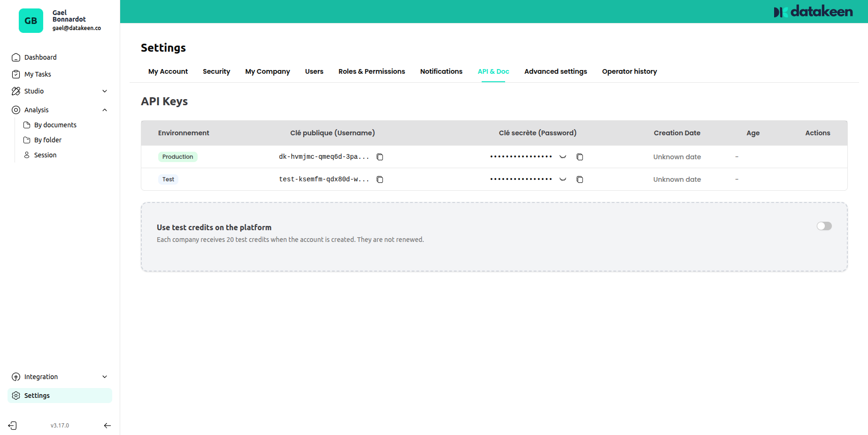Image resolution: width=868 pixels, height=435 pixels.
Task: Show the Test environment password
Action: (563, 179)
